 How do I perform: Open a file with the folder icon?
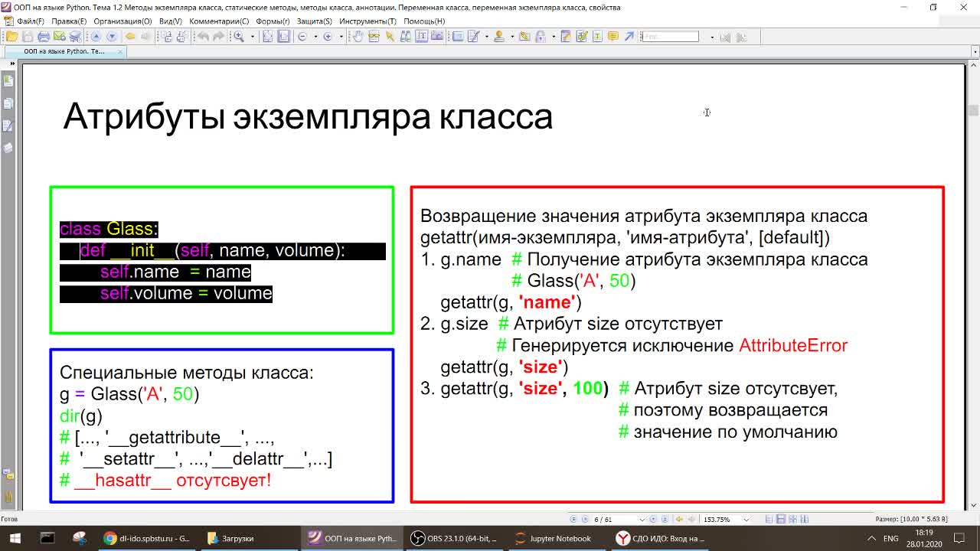[x=12, y=36]
